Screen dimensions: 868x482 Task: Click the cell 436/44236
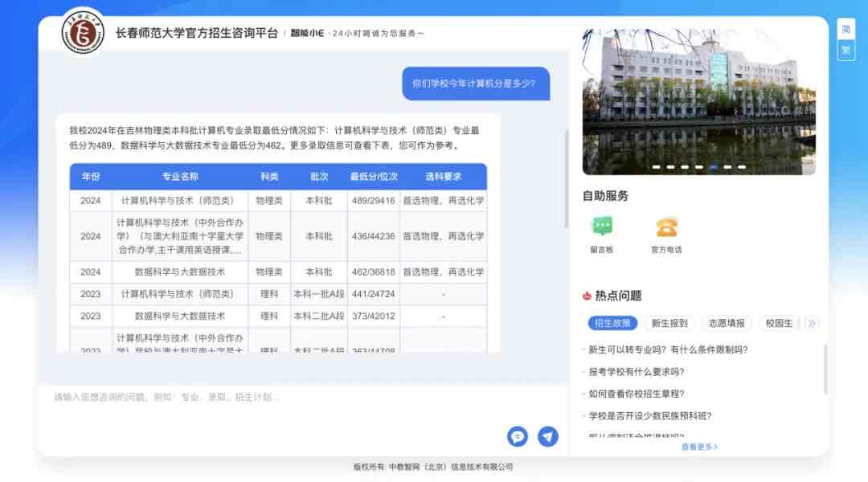coord(374,236)
